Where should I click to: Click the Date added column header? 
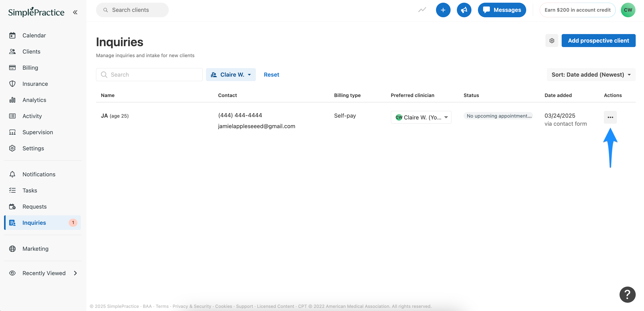[558, 95]
